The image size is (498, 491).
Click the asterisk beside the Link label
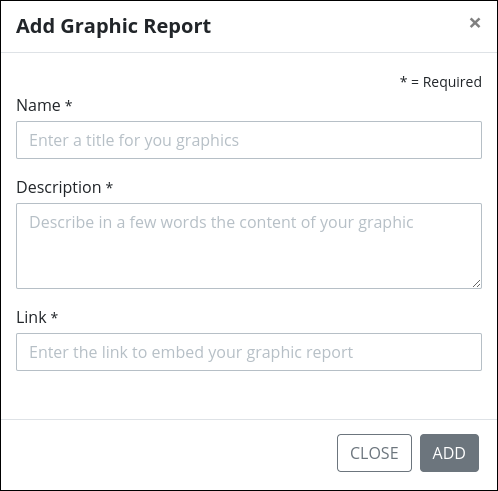coord(54,316)
